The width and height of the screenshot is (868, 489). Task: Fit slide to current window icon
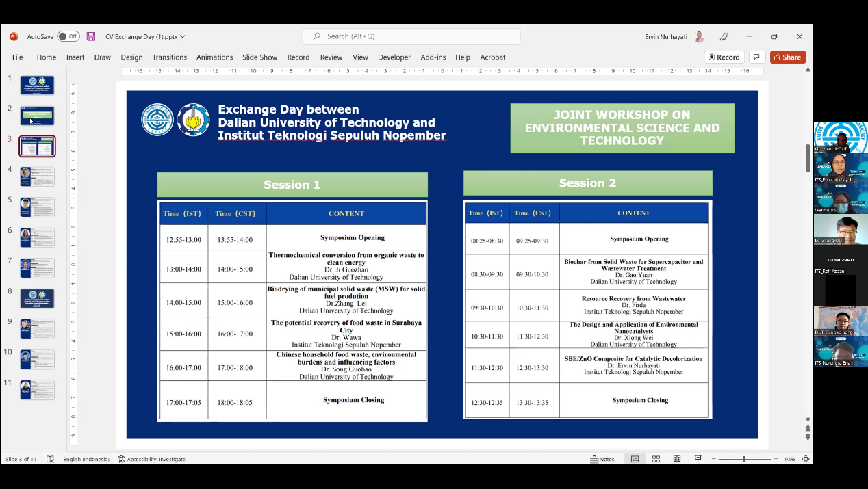(x=806, y=459)
